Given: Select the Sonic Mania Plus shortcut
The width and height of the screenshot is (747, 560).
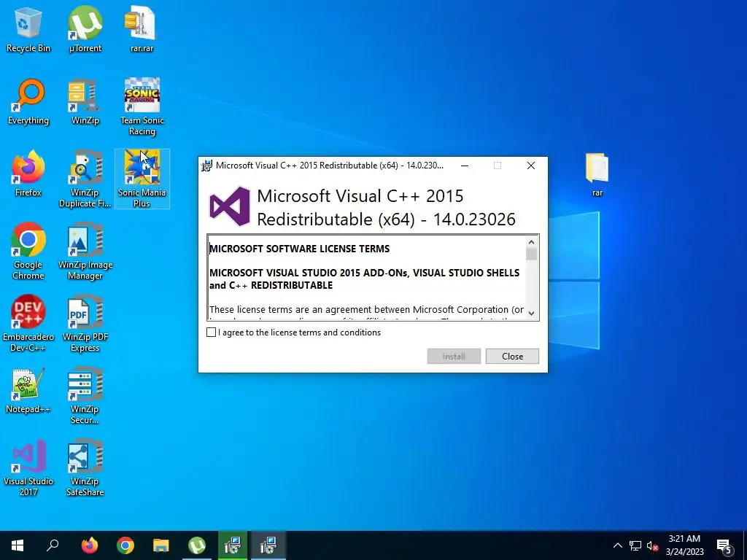Looking at the screenshot, I should coord(142,179).
